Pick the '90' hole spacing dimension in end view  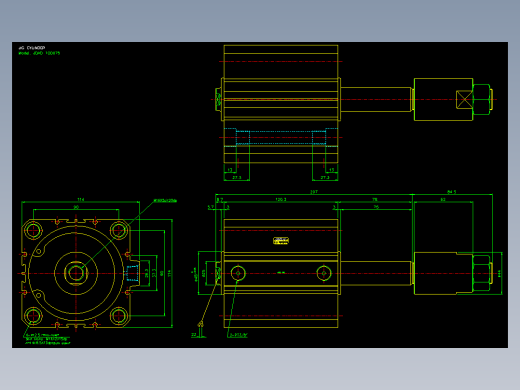click(76, 207)
